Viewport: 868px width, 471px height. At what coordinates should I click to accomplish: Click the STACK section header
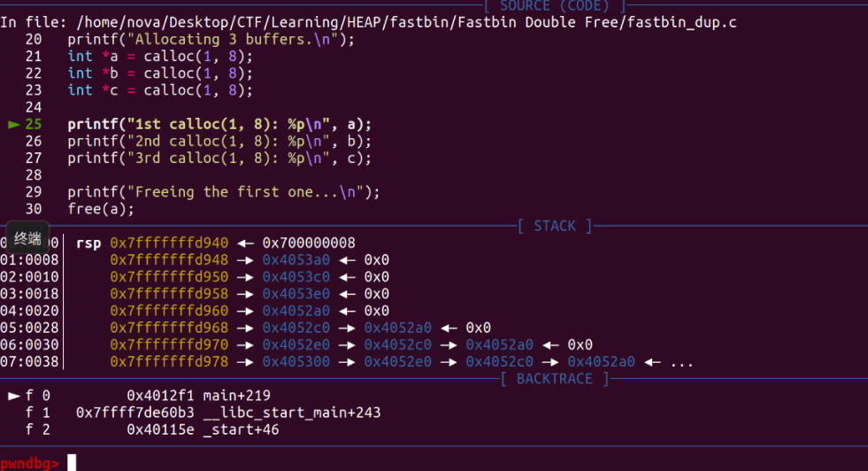(x=555, y=226)
